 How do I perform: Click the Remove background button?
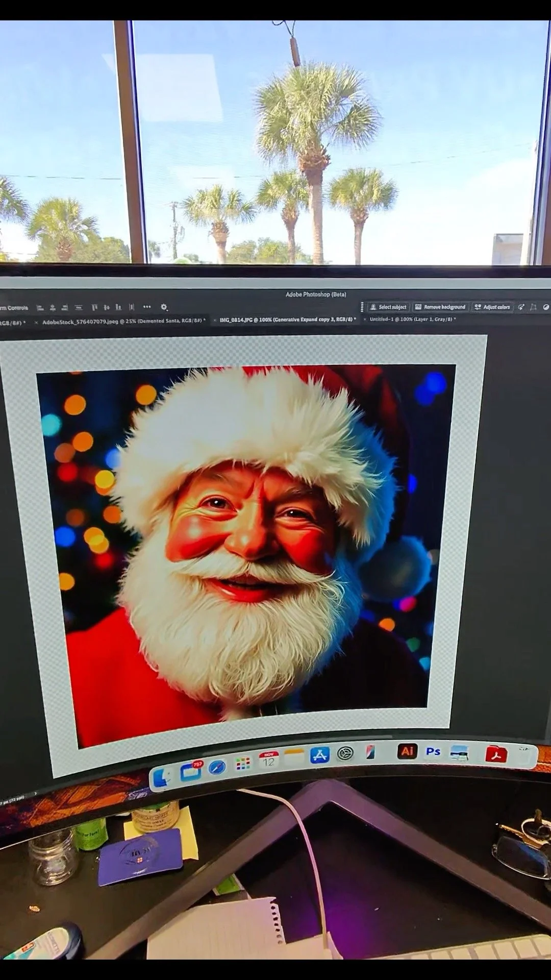coord(440,307)
